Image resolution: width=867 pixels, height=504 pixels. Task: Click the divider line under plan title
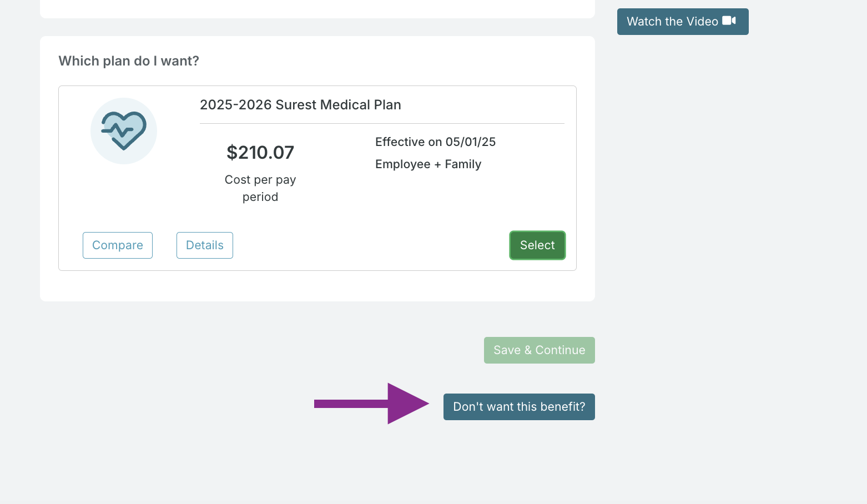pyautogui.click(x=382, y=123)
